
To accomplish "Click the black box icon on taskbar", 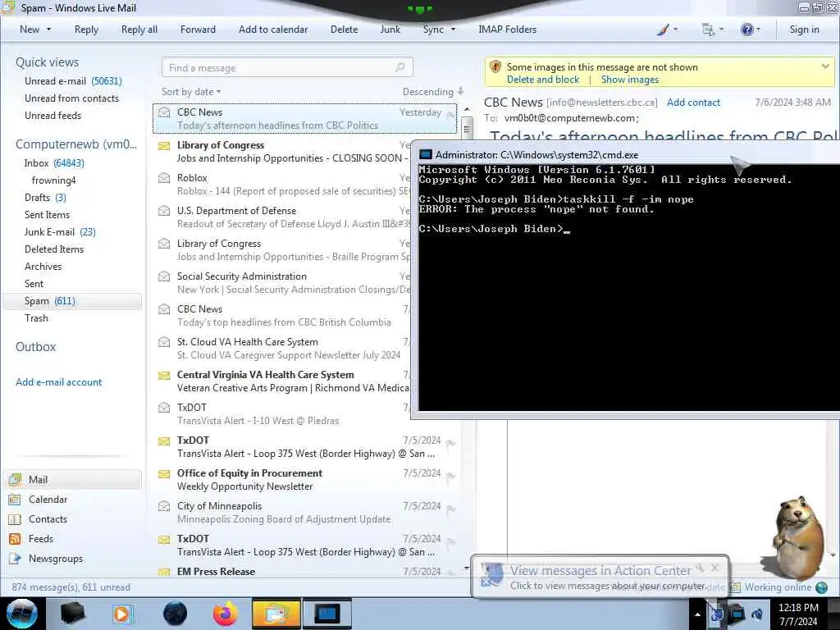I will click(72, 614).
